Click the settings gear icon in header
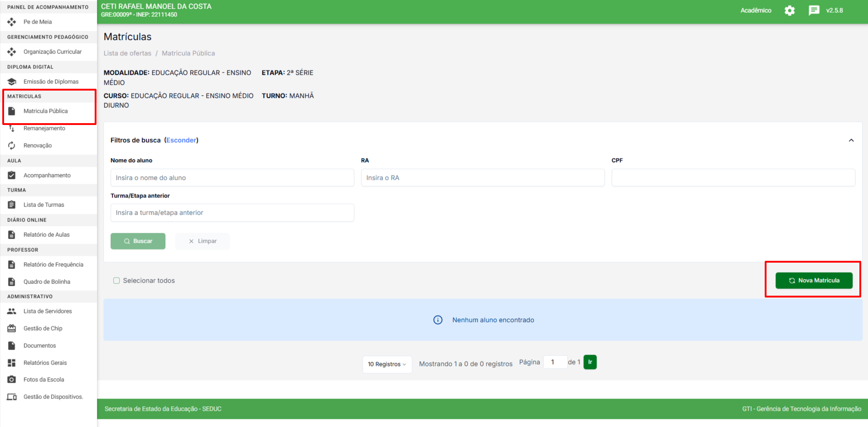The height and width of the screenshot is (427, 868). [x=789, y=10]
